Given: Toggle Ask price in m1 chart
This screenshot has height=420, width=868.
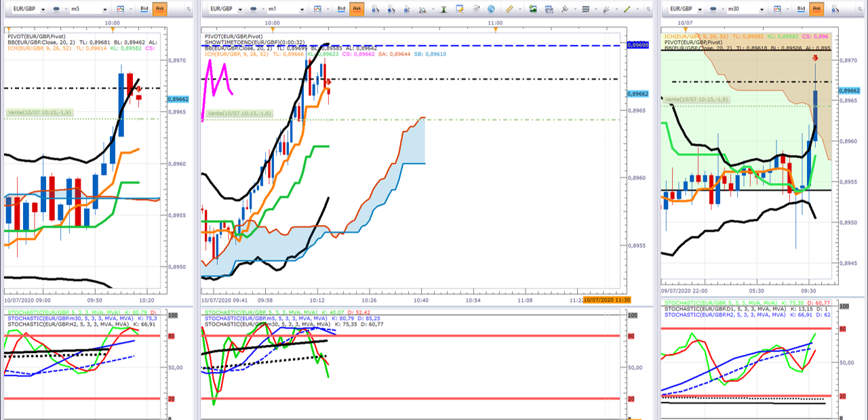Looking at the screenshot, I should point(357,9).
